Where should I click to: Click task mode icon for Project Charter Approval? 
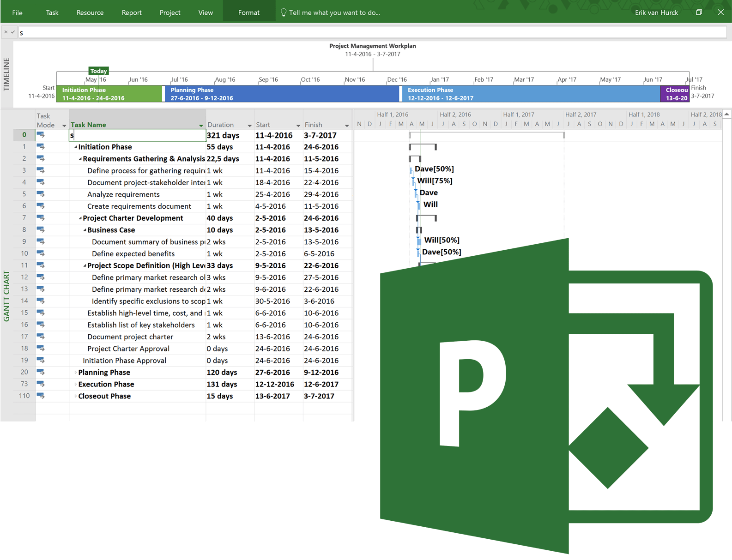click(x=41, y=349)
